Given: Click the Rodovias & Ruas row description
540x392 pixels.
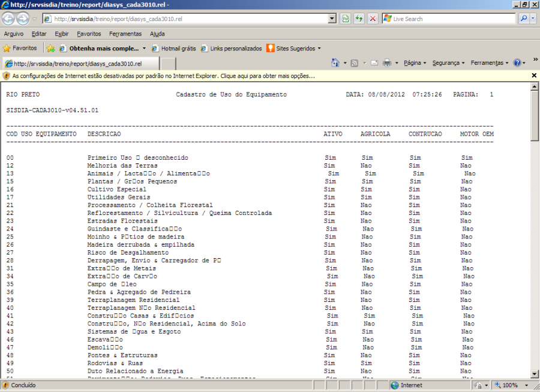Looking at the screenshot, I should (115, 363).
